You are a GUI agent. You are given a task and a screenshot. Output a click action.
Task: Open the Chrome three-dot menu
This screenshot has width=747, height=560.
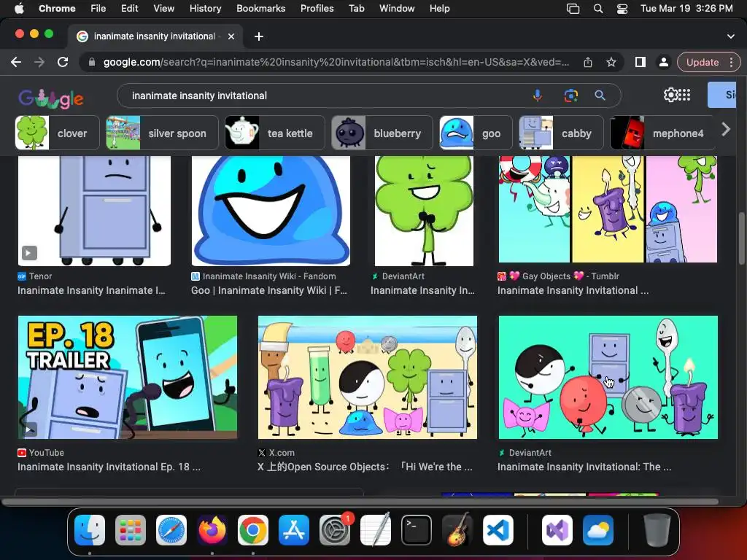coord(731,63)
